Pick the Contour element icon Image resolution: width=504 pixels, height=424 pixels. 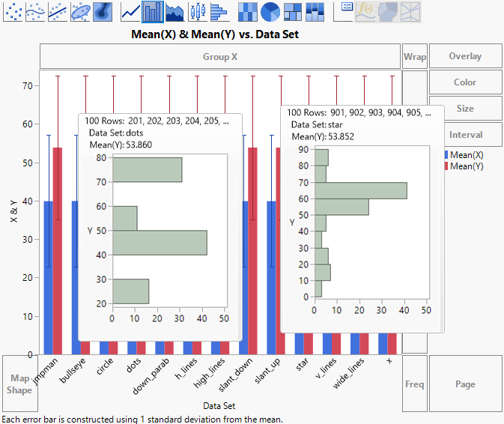[x=103, y=11]
